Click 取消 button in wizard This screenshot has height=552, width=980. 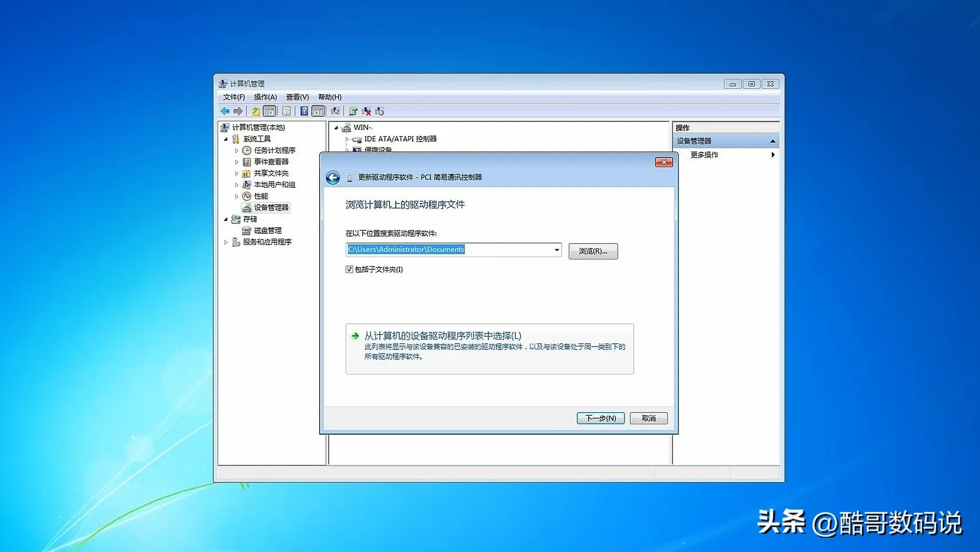(649, 418)
